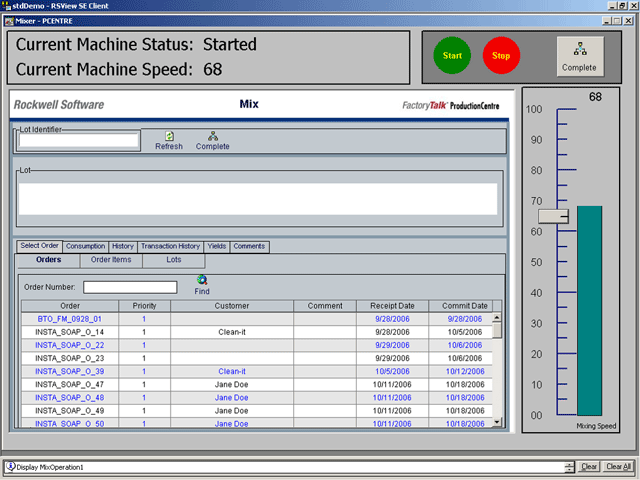Image resolution: width=640 pixels, height=480 pixels.
Task: Click the Customer column header
Action: [x=232, y=306]
